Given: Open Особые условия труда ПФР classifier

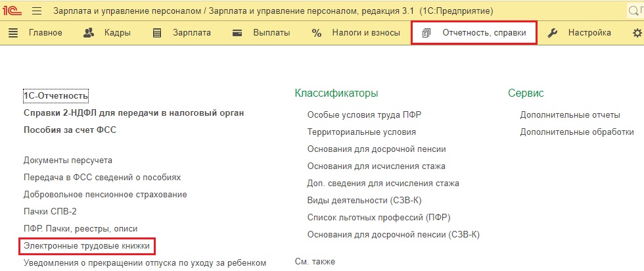Looking at the screenshot, I should (x=364, y=114).
